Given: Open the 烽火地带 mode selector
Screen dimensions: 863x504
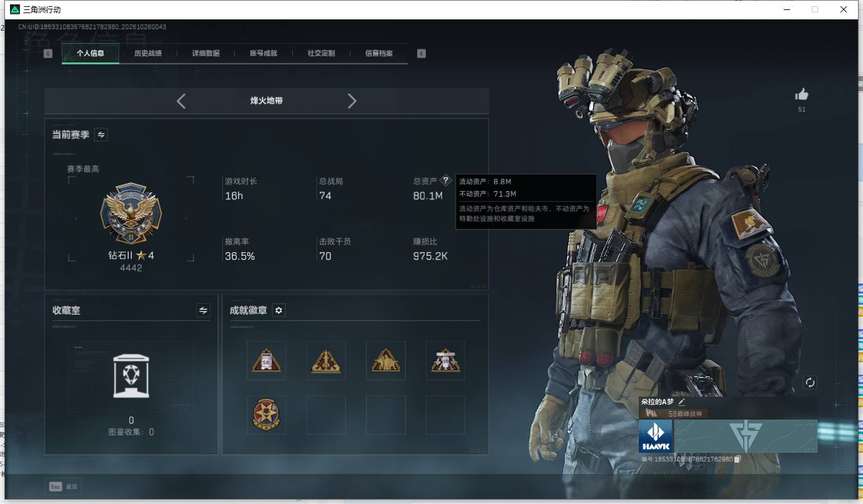Looking at the screenshot, I should pyautogui.click(x=267, y=101).
